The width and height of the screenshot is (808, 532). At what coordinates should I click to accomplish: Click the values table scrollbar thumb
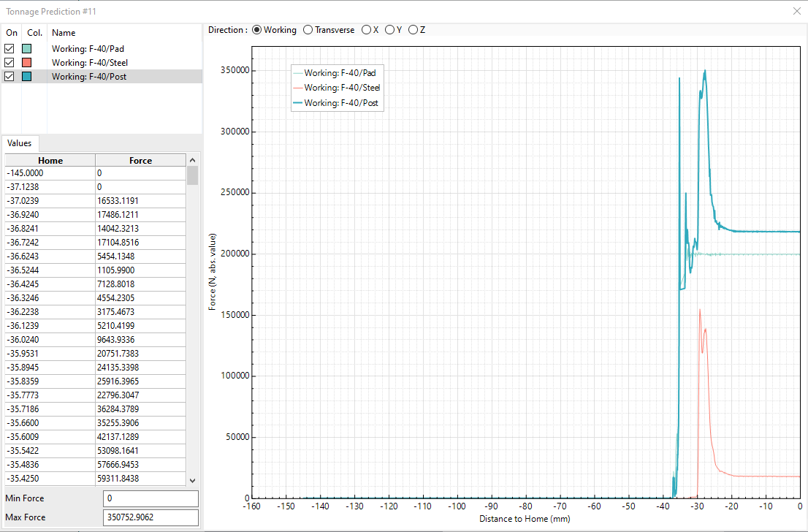(x=193, y=175)
